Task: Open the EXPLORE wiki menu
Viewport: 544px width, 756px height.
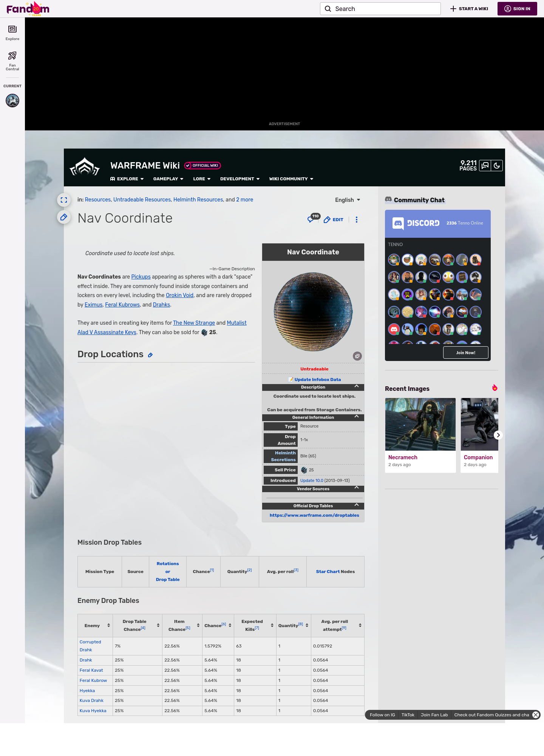Action: click(x=127, y=179)
